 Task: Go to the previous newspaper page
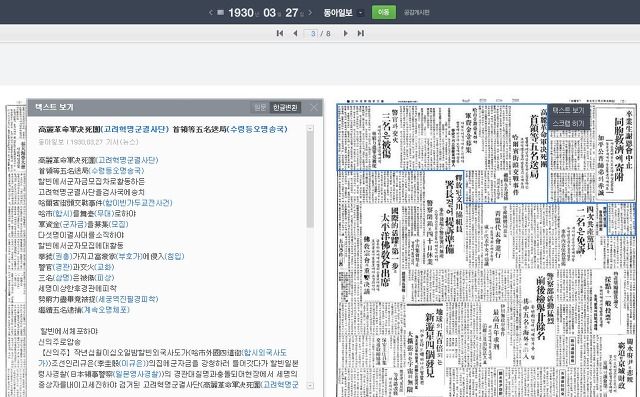point(295,33)
